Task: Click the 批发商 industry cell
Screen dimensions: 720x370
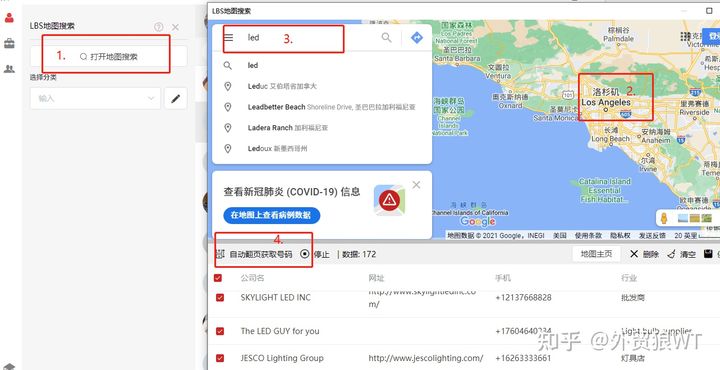Action: tap(633, 297)
